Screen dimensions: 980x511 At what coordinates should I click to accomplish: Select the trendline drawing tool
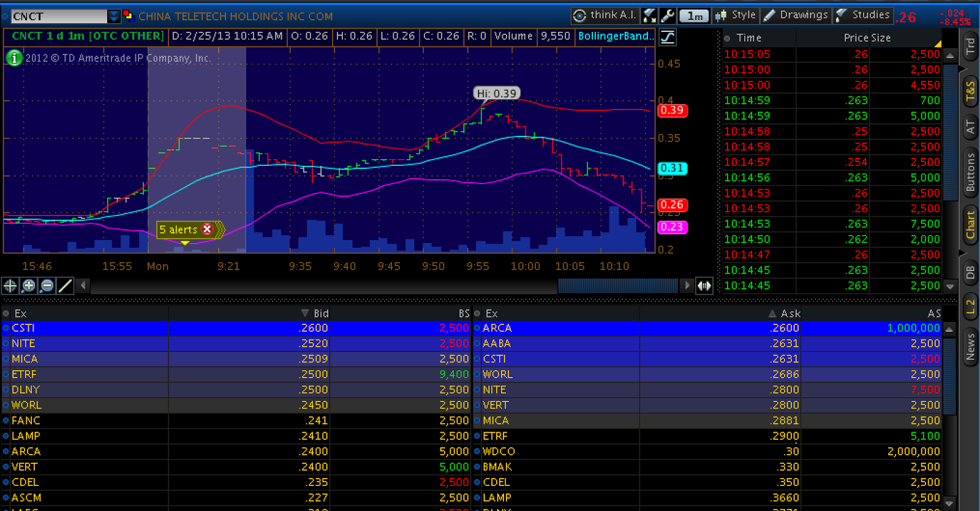[x=65, y=285]
